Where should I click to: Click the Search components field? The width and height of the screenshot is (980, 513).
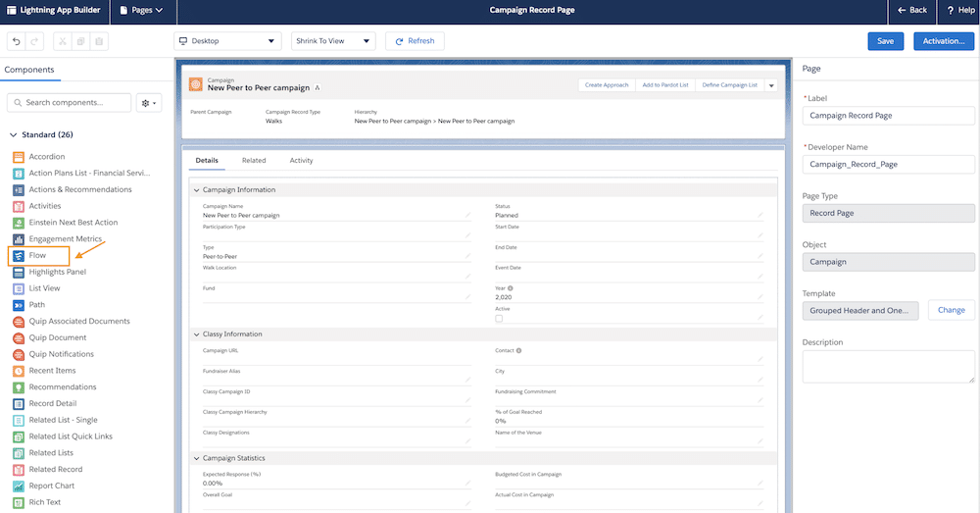click(x=69, y=103)
